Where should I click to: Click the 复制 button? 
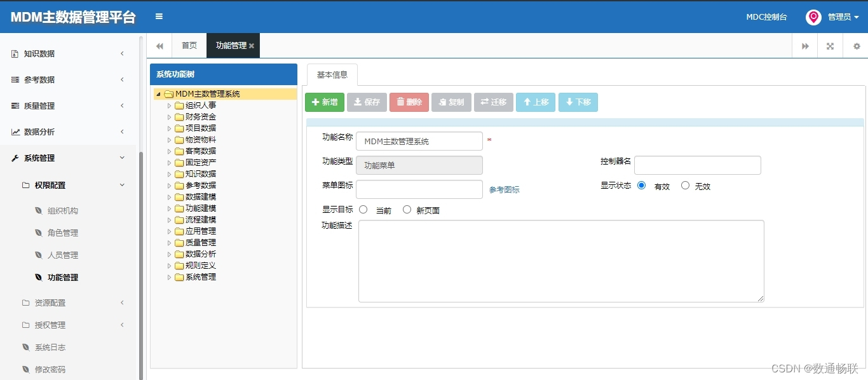tap(451, 102)
